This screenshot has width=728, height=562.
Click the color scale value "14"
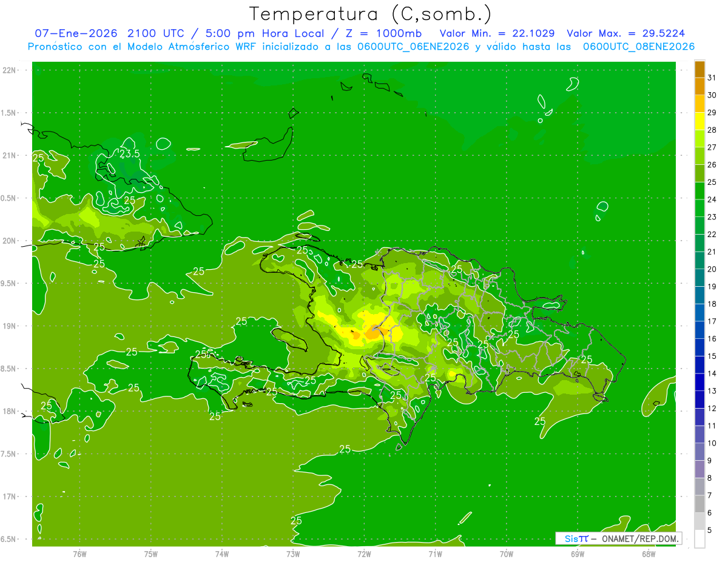click(712, 373)
